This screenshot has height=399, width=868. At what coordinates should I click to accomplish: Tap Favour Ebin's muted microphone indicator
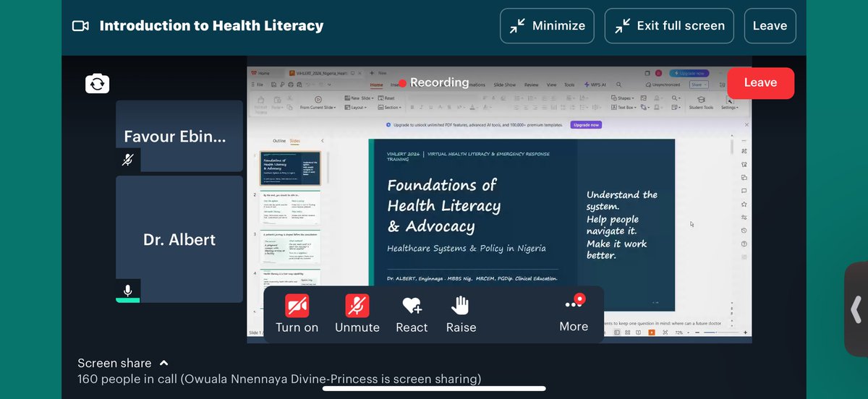pyautogui.click(x=128, y=160)
